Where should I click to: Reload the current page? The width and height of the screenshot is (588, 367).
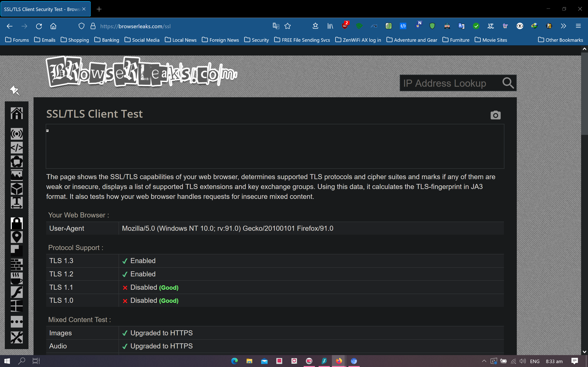39,26
